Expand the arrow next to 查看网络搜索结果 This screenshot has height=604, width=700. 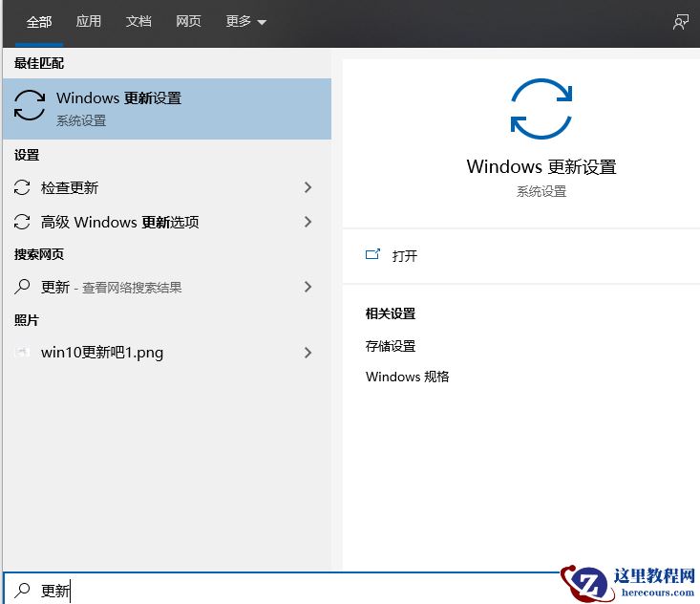(308, 287)
